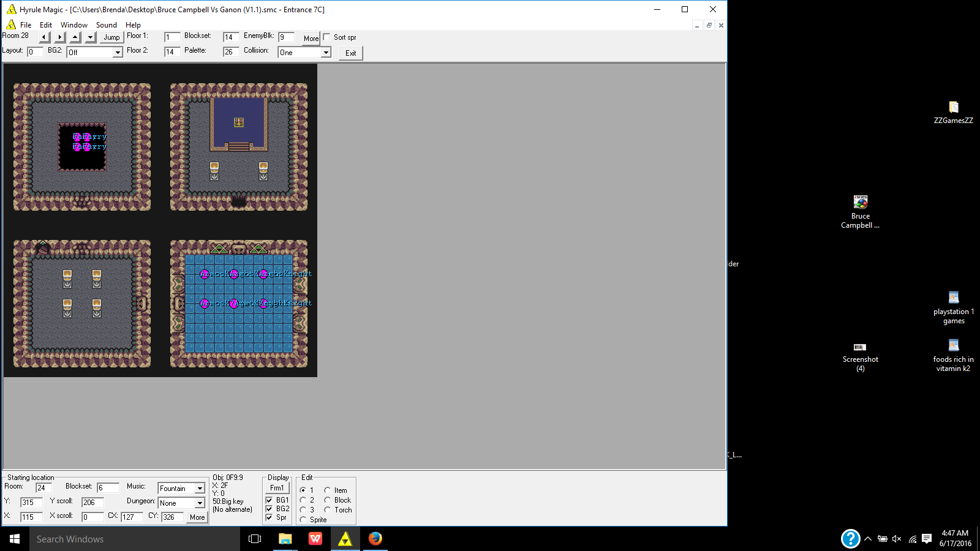The height and width of the screenshot is (551, 980).
Task: Select Edit layer 1 radio button
Action: coord(303,490)
